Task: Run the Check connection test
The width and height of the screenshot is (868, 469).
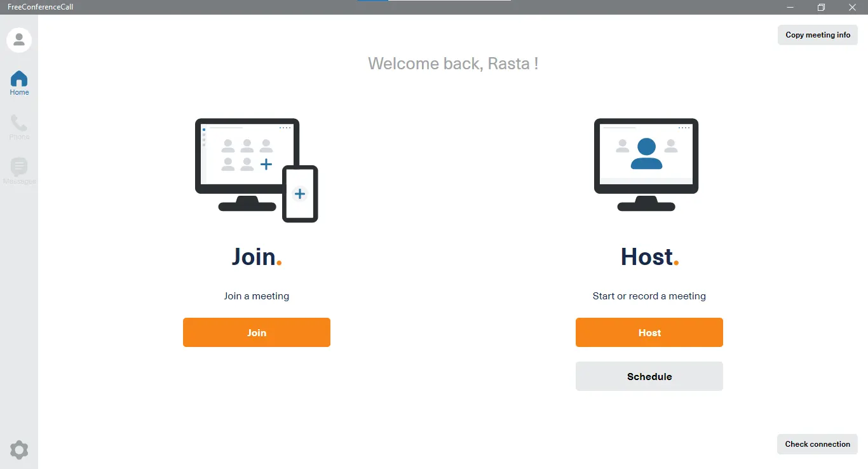Action: (x=817, y=444)
